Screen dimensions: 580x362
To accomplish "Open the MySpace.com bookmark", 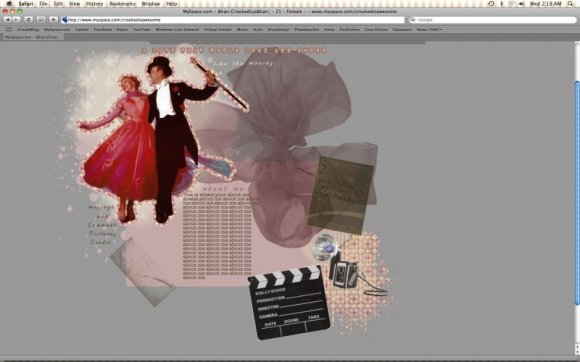I will 57,30.
